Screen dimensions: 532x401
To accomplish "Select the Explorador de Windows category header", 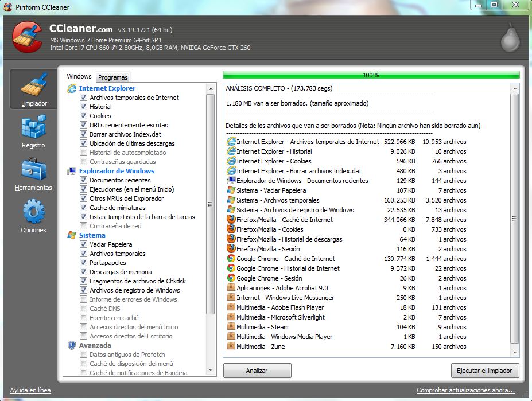I will pyautogui.click(x=117, y=171).
